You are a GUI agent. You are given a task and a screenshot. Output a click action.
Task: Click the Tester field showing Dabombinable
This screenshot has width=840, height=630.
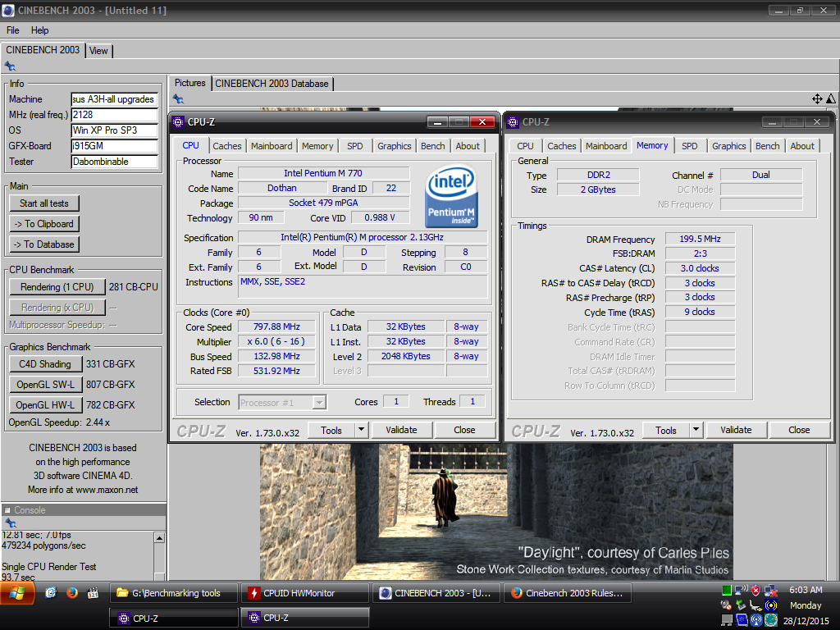[114, 162]
